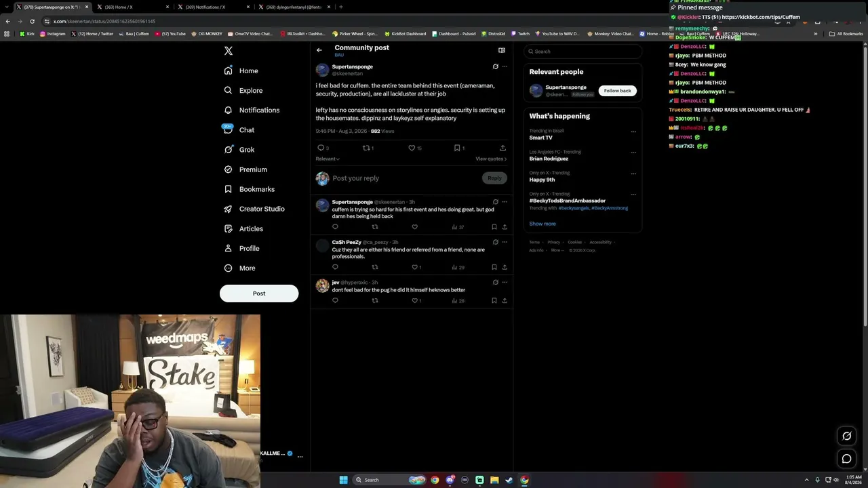Open the More menu in sidebar
The image size is (868, 488).
click(x=240, y=268)
